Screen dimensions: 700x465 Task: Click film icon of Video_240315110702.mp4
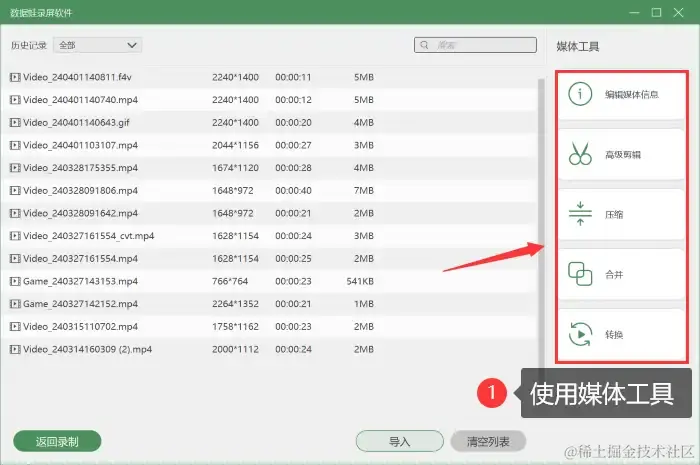15,327
